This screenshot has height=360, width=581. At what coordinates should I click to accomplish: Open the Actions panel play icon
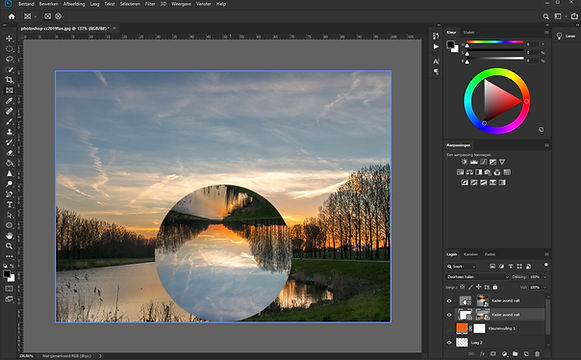436,47
